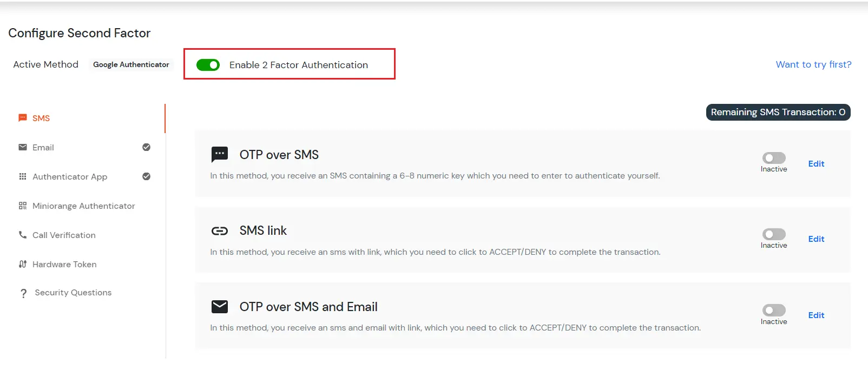Disable the Enable 2 Factor Authentication toggle

(208, 64)
